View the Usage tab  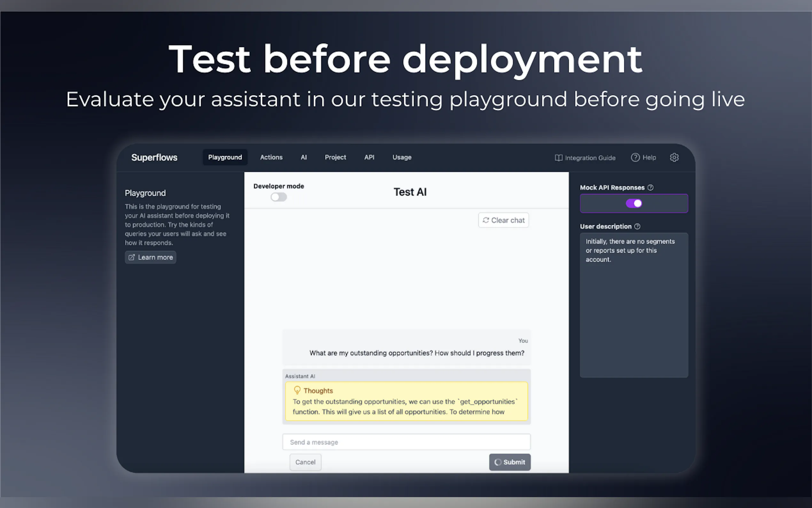point(402,157)
